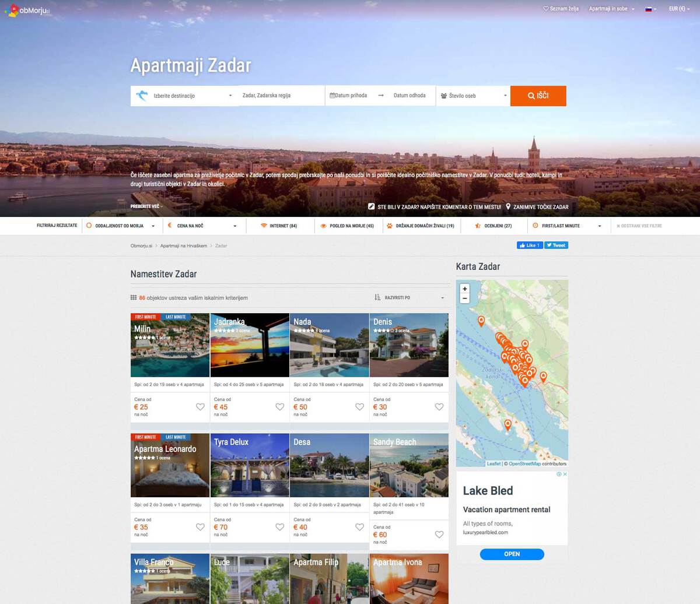Viewport: 700px width, 604px height.
Task: Expand the Število oseb dropdown
Action: coord(473,96)
